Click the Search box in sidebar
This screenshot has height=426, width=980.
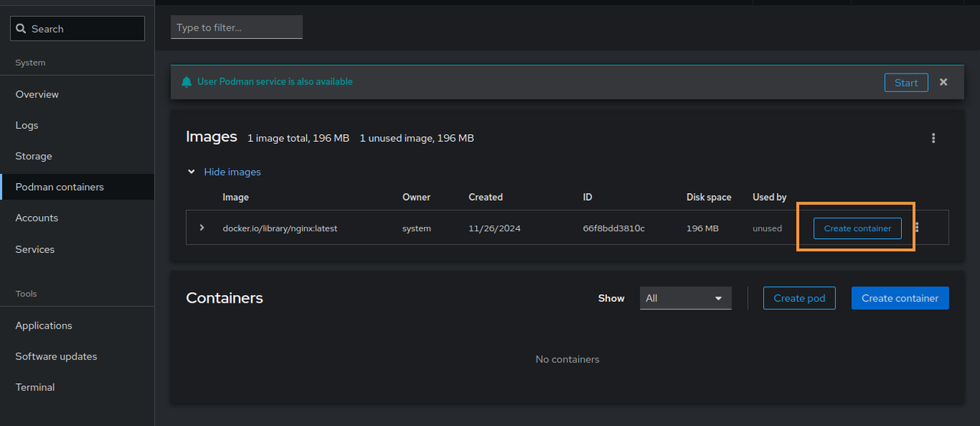click(77, 28)
